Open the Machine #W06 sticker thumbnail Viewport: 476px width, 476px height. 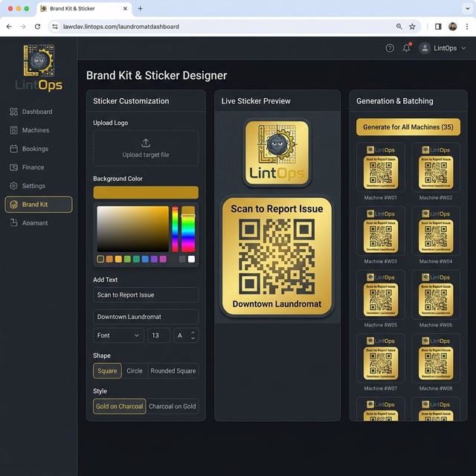[x=436, y=295]
